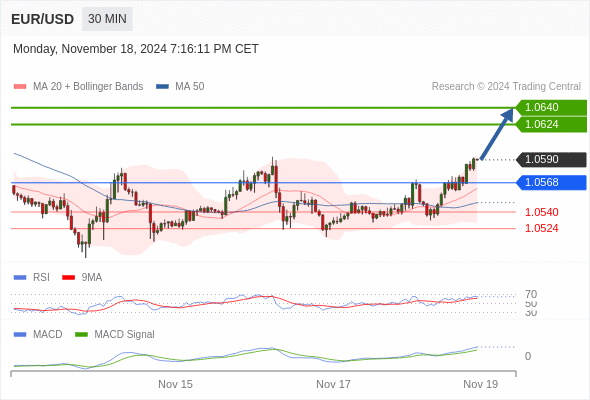This screenshot has height=400, width=590.
Task: Select the 1.0624 resistance price tag
Action: [551, 125]
